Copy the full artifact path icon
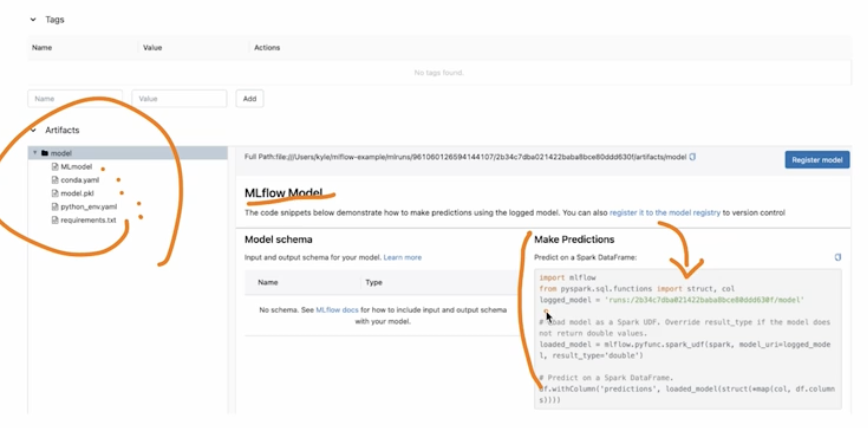The height and width of the screenshot is (428, 868). [x=693, y=157]
